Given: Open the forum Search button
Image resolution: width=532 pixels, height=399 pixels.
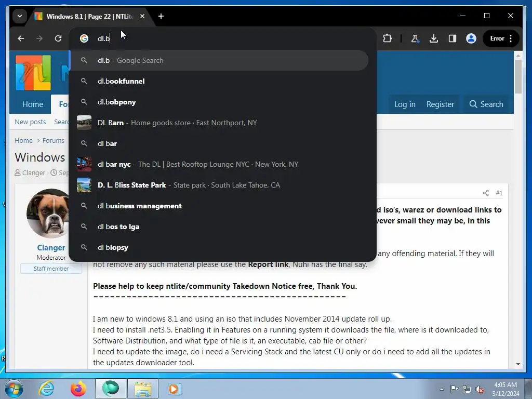Looking at the screenshot, I should click(486, 104).
